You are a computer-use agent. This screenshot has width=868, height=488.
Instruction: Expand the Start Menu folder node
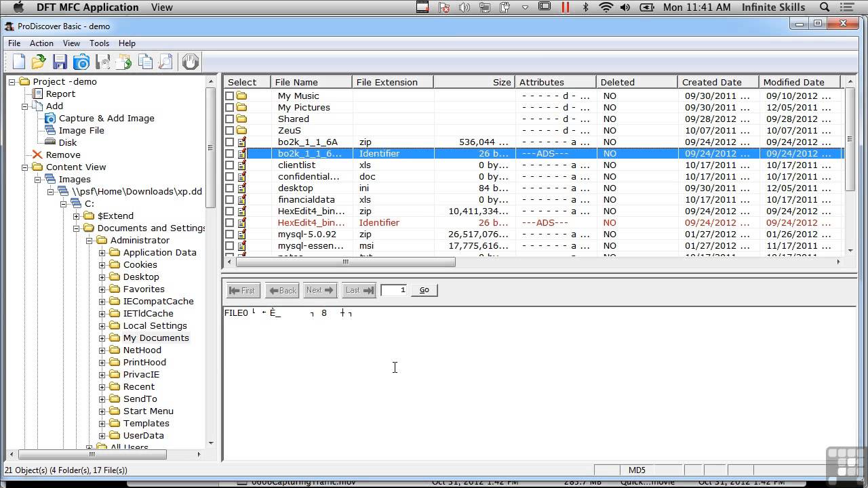pyautogui.click(x=102, y=411)
